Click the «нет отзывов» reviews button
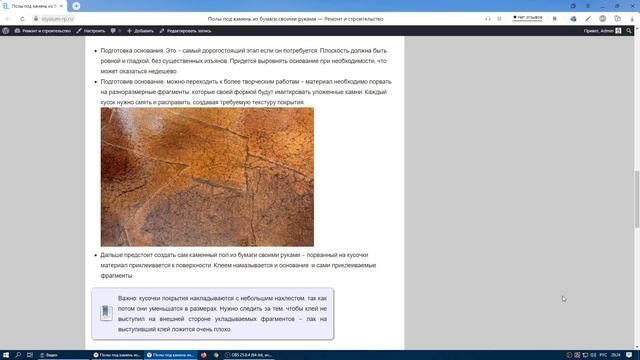The height and width of the screenshot is (360, 640). [x=527, y=18]
